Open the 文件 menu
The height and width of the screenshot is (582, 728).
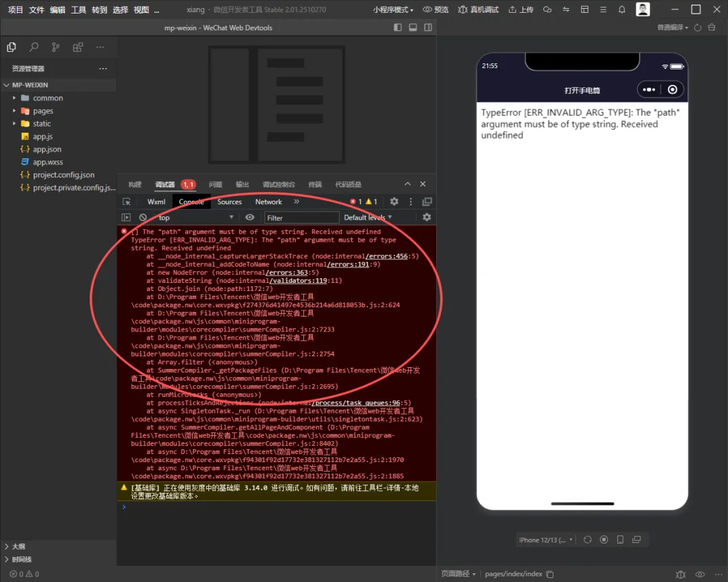point(36,9)
